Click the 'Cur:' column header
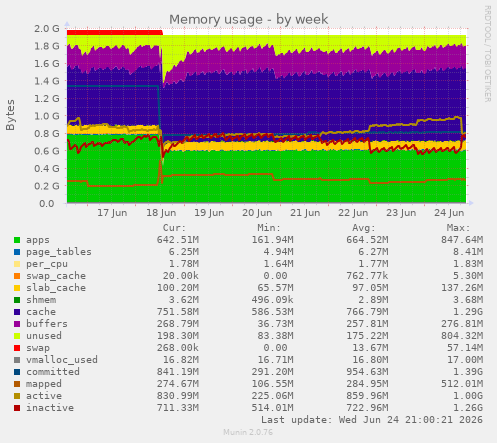This screenshot has height=443, width=497. (x=174, y=228)
